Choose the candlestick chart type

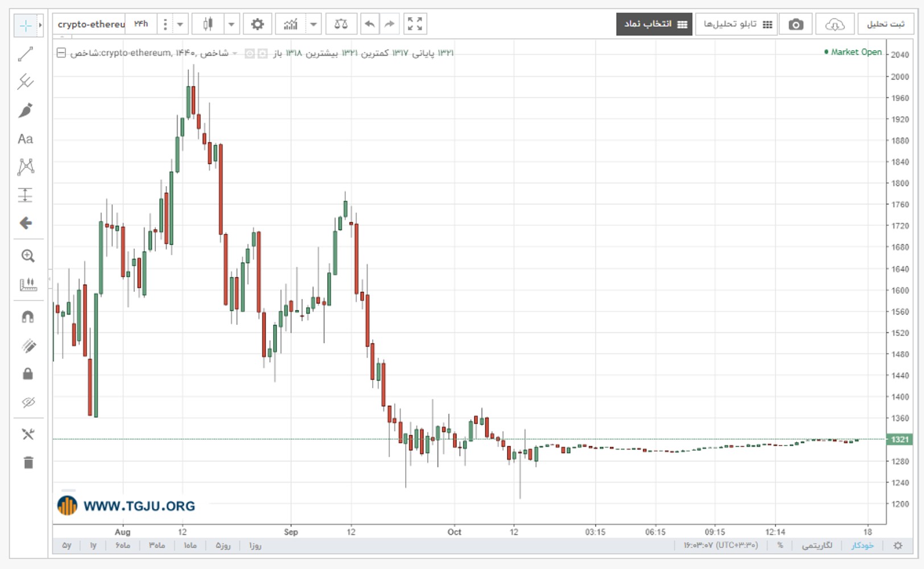pos(208,24)
